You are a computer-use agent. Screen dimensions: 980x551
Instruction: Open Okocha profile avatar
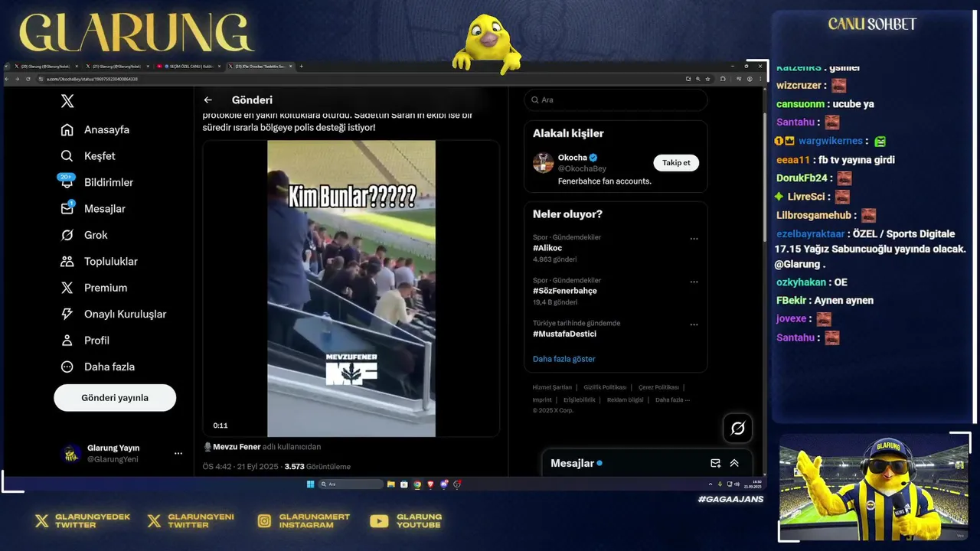coord(543,163)
